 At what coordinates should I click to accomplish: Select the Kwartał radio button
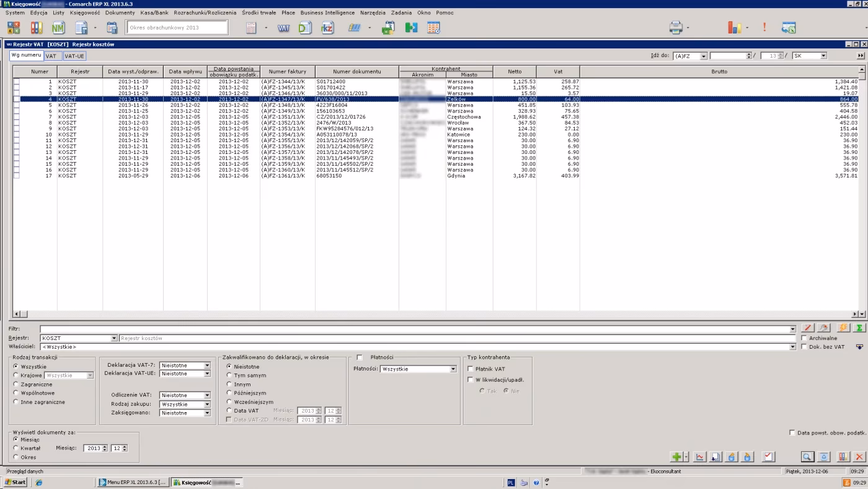click(16, 448)
